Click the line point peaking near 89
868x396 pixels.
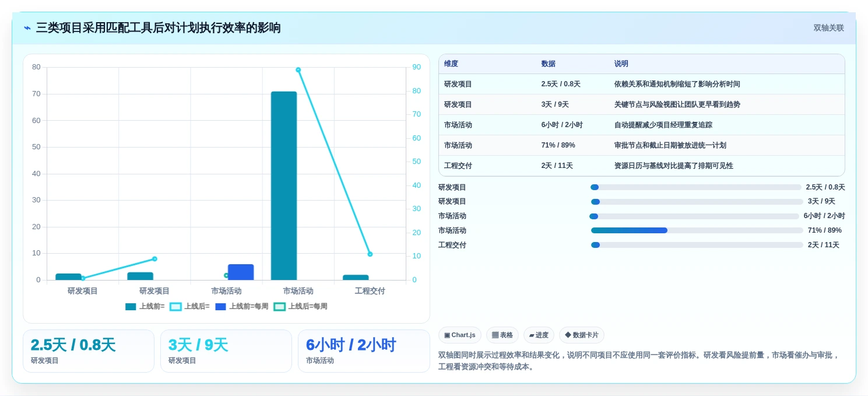(x=298, y=70)
